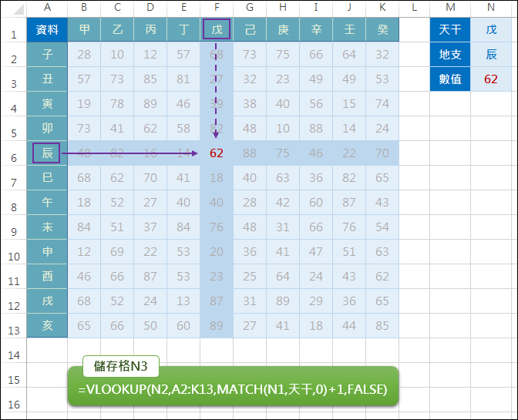Select result cell N3 showing red 62
518x420 pixels.
pos(491,79)
